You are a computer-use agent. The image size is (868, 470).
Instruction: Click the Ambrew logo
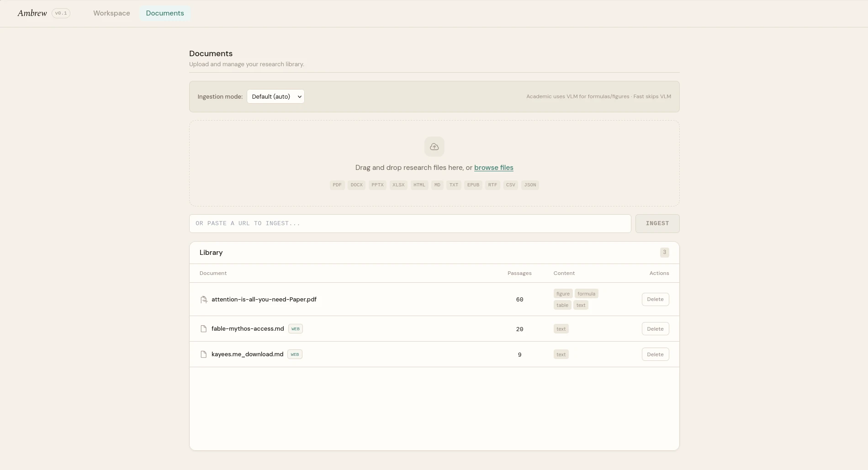(x=32, y=13)
